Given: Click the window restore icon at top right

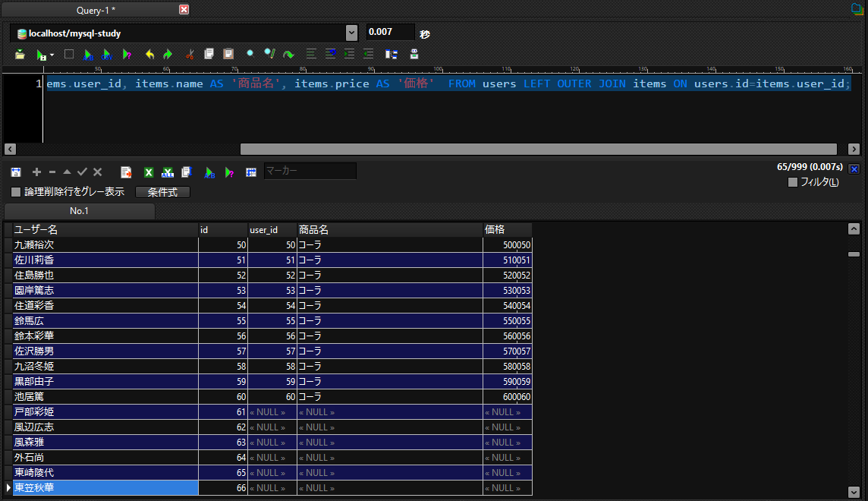Looking at the screenshot, I should point(857,9).
